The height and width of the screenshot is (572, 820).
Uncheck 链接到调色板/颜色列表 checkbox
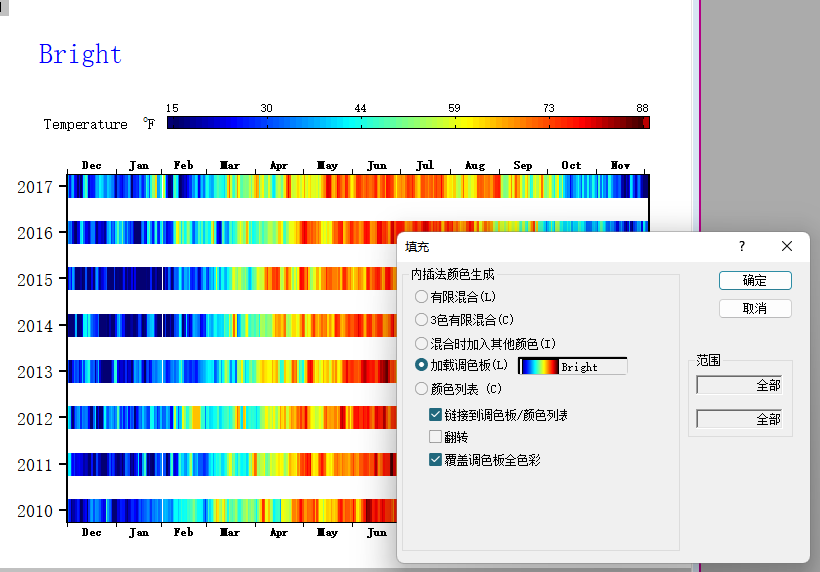click(x=436, y=414)
